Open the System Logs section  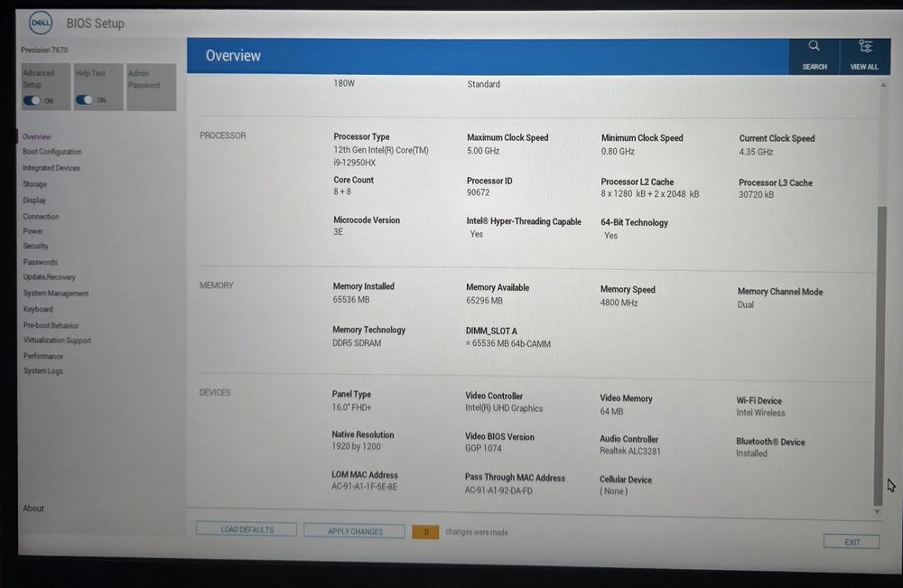click(43, 371)
